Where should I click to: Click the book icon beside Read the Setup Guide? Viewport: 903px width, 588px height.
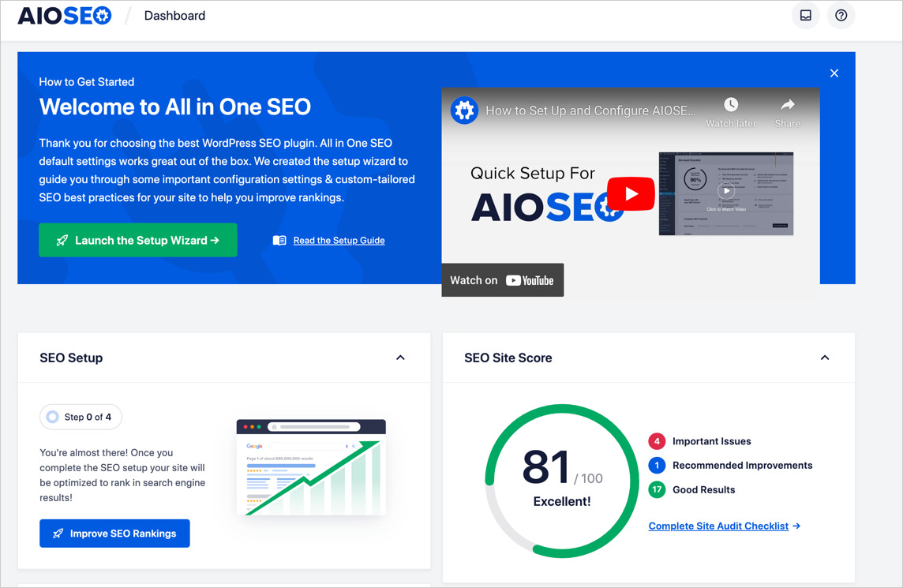click(279, 240)
